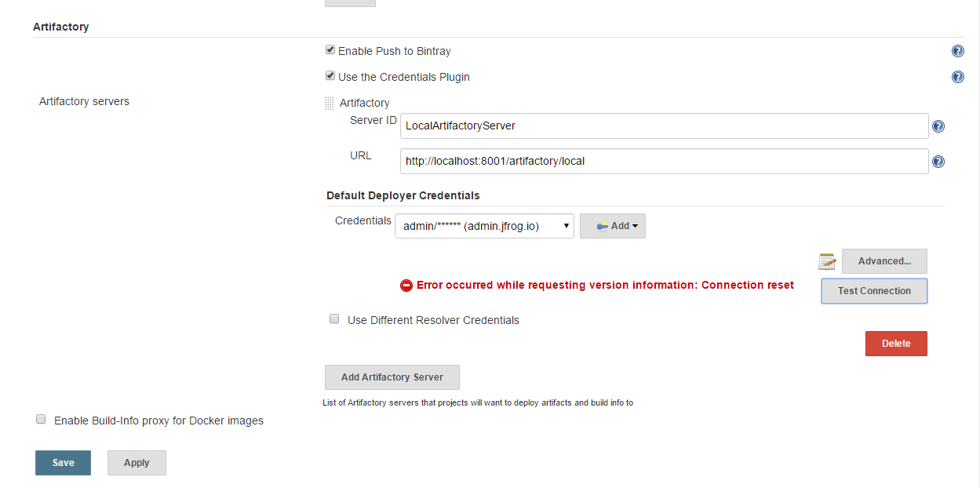Open help for Use the Credentials Plugin

click(x=957, y=78)
